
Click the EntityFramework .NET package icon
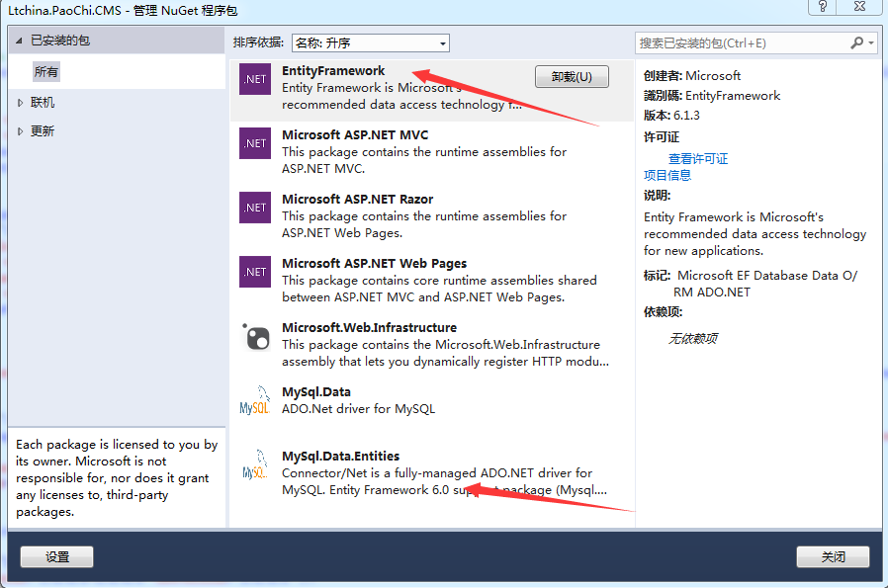pyautogui.click(x=255, y=79)
